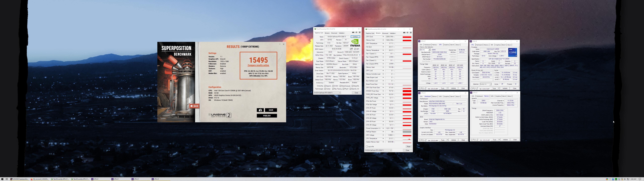Viewport: 644px width, 181px height.
Task: Toggle the CUDA checkbox in GPU-Z
Action: [x=333, y=86]
